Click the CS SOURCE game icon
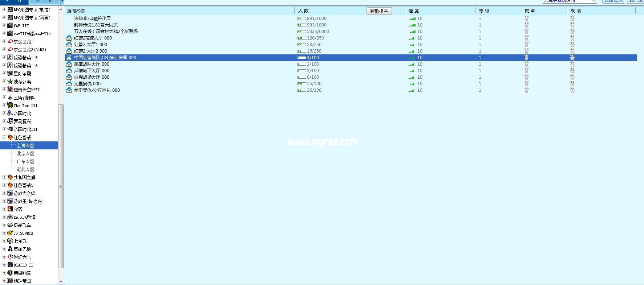Screen dimensions: 644x285 [10, 233]
